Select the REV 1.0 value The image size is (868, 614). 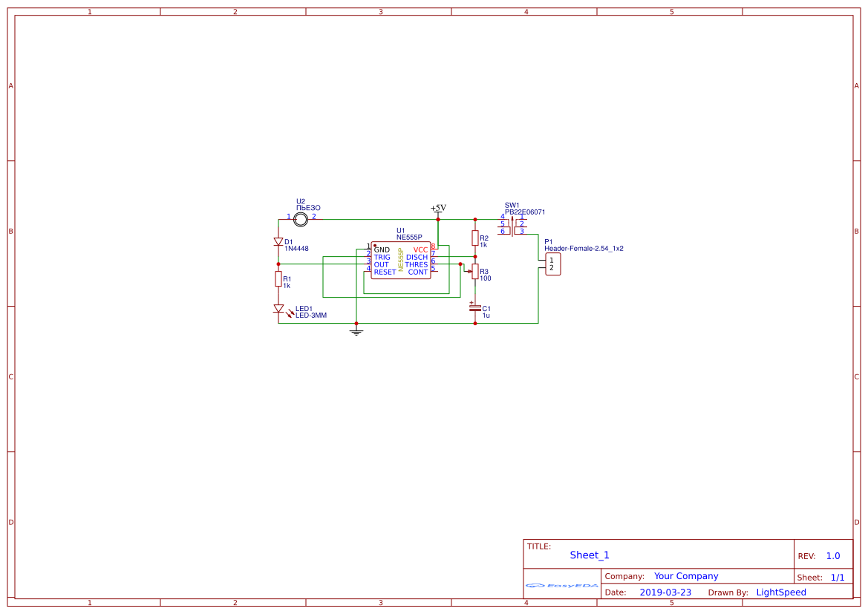click(832, 555)
